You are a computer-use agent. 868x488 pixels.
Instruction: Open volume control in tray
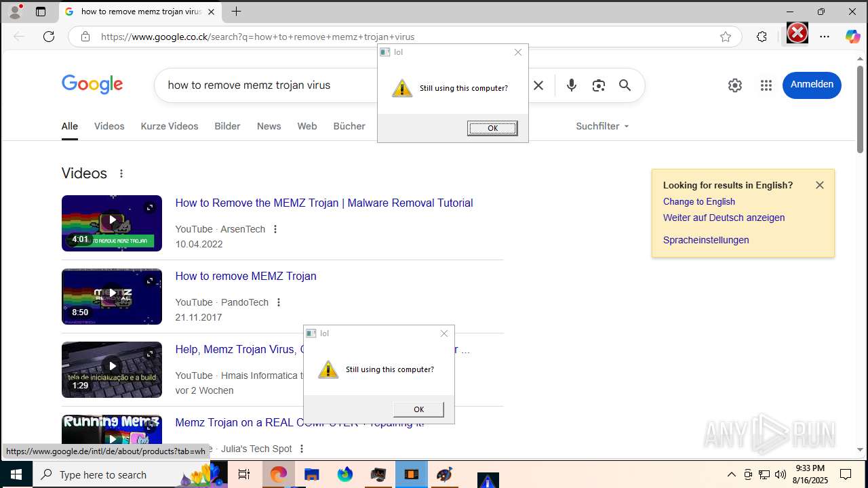click(x=781, y=474)
